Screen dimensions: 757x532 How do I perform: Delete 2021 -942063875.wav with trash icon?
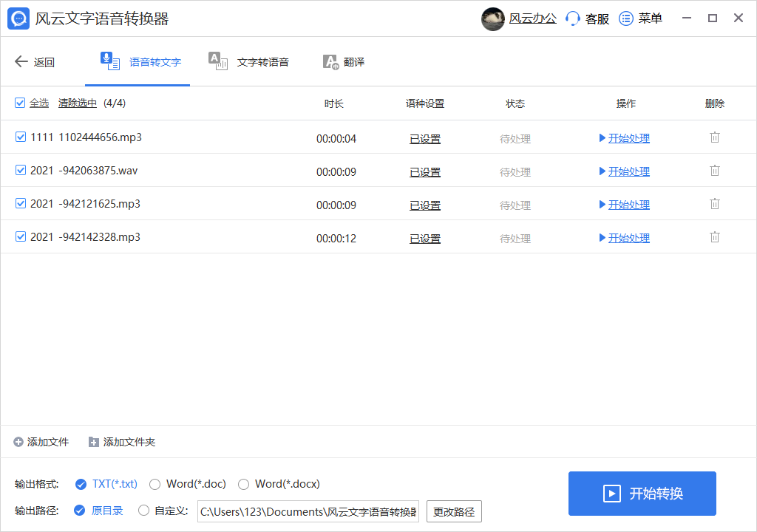click(x=715, y=171)
